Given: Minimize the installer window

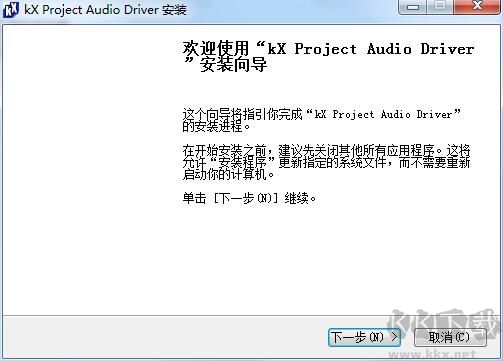Looking at the screenshot, I should (x=413, y=7).
